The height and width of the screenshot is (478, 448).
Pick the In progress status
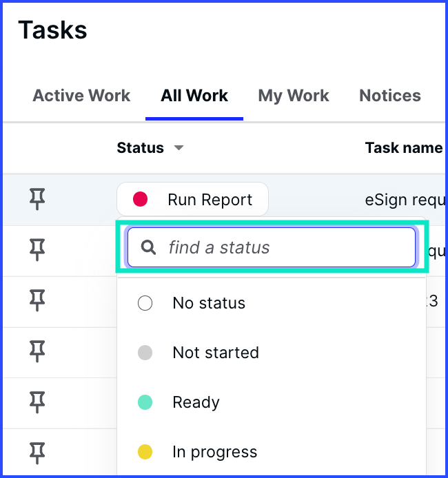(272, 452)
